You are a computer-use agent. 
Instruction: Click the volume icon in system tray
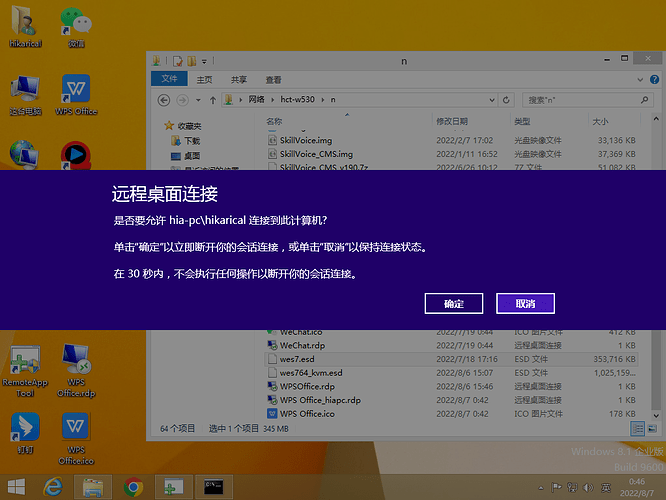[x=589, y=488]
